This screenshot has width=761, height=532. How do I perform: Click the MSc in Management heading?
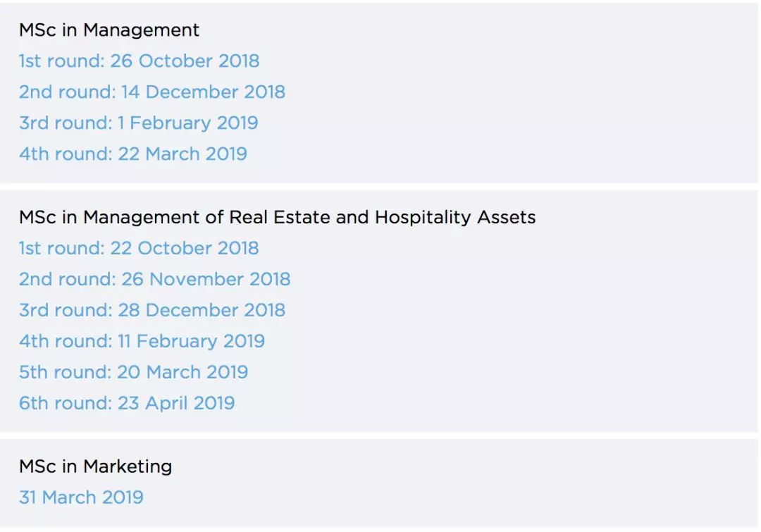[109, 30]
